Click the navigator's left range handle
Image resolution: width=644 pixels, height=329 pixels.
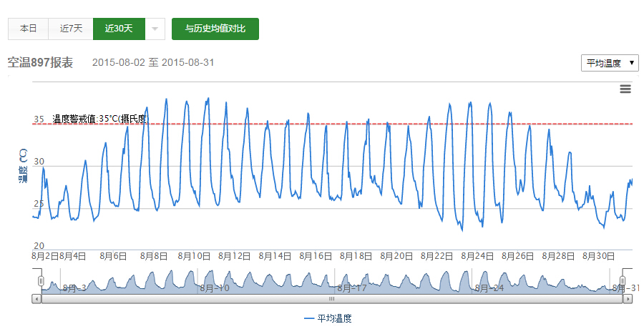click(42, 280)
